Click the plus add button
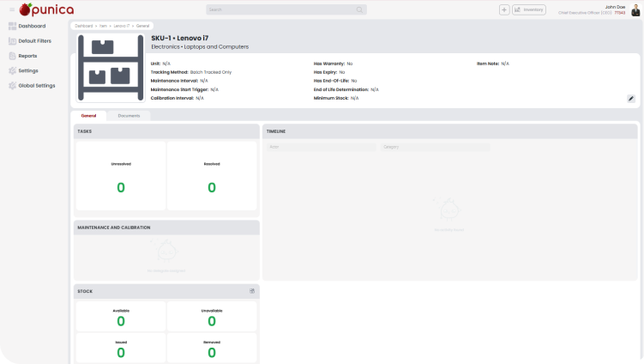Image resolution: width=644 pixels, height=364 pixels. (x=504, y=9)
